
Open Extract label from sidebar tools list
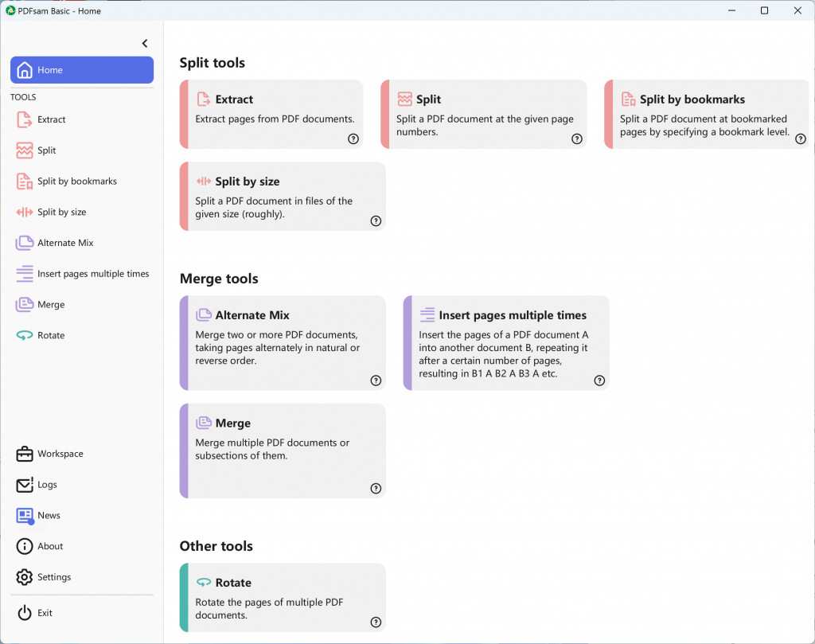52,119
